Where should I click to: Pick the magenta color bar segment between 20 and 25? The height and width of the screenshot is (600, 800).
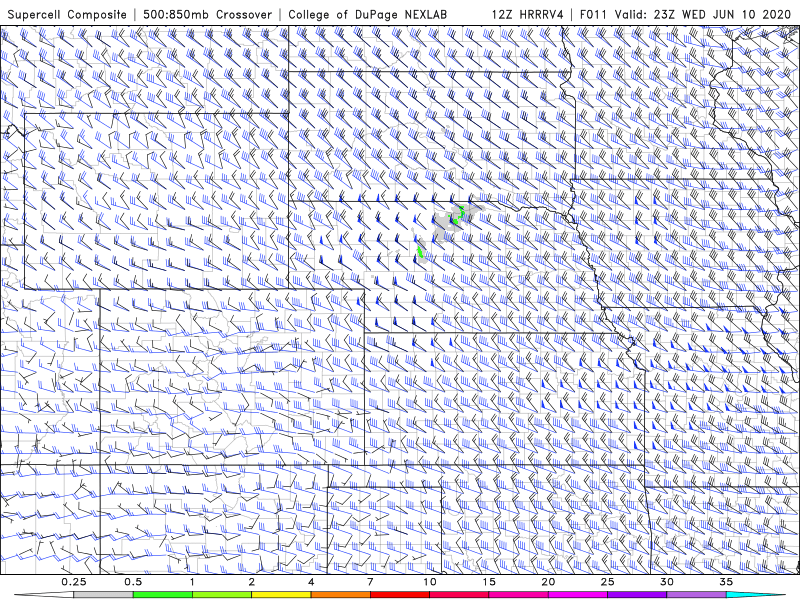click(x=578, y=595)
